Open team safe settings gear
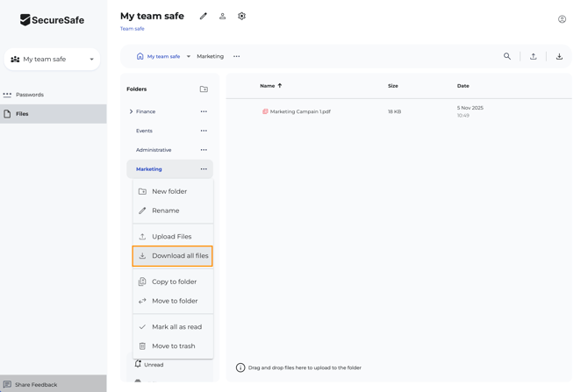Screen dimensions: 588x392 242,16
